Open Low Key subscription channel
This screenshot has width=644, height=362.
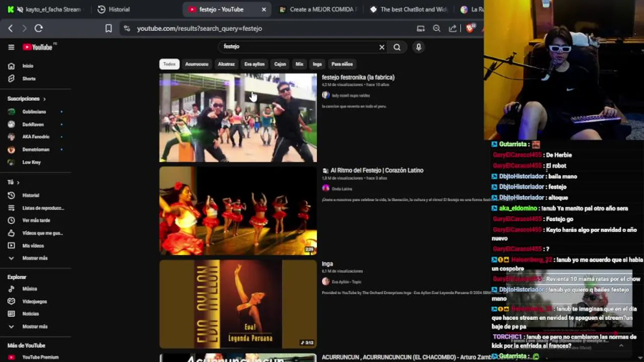tap(31, 162)
